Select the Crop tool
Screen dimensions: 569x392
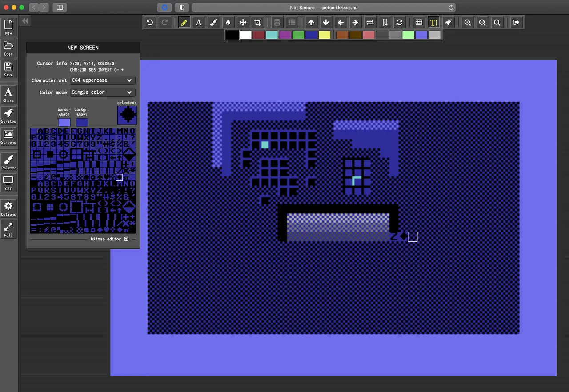point(257,22)
